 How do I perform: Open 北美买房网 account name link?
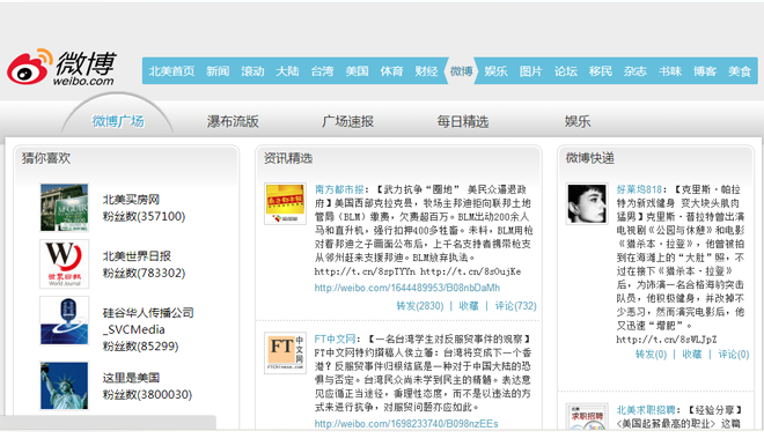pyautogui.click(x=131, y=199)
